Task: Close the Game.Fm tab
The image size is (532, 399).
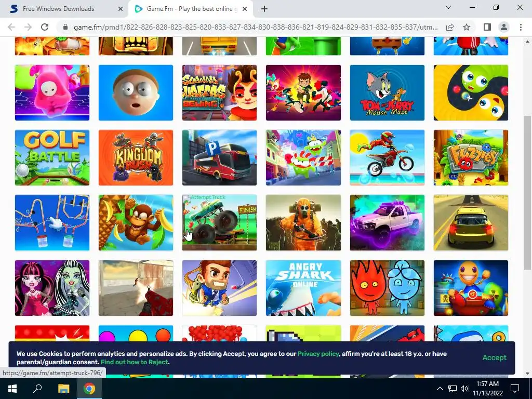Action: point(245,9)
